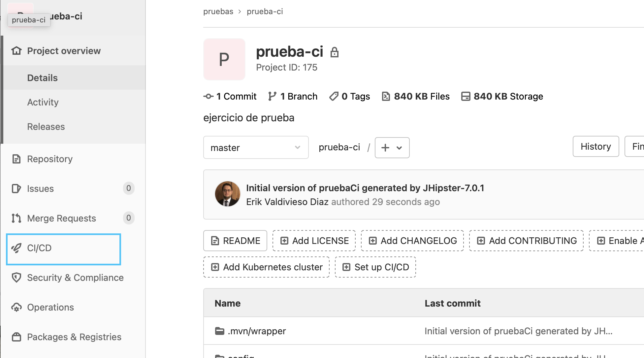Click the Set up CI/CD button
This screenshot has height=358, width=644.
click(x=375, y=267)
